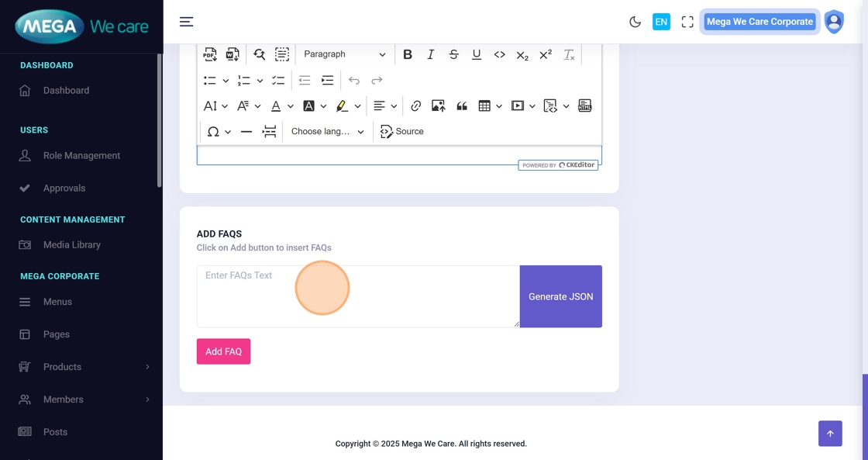Insert a link with the link icon
Viewport: 868px width, 460px height.
point(416,106)
